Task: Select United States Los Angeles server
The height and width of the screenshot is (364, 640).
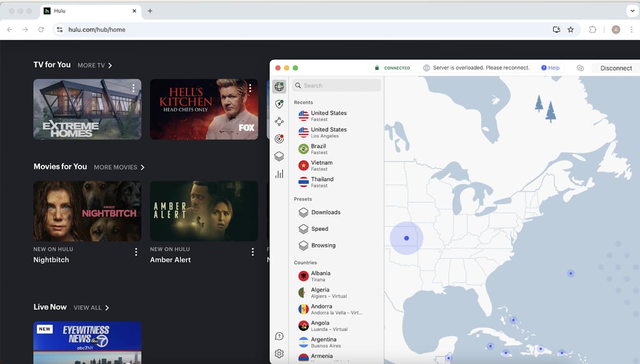Action: pyautogui.click(x=337, y=132)
